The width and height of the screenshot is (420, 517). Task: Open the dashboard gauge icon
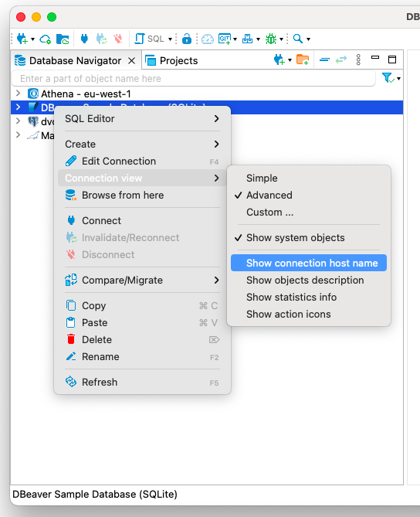point(208,39)
